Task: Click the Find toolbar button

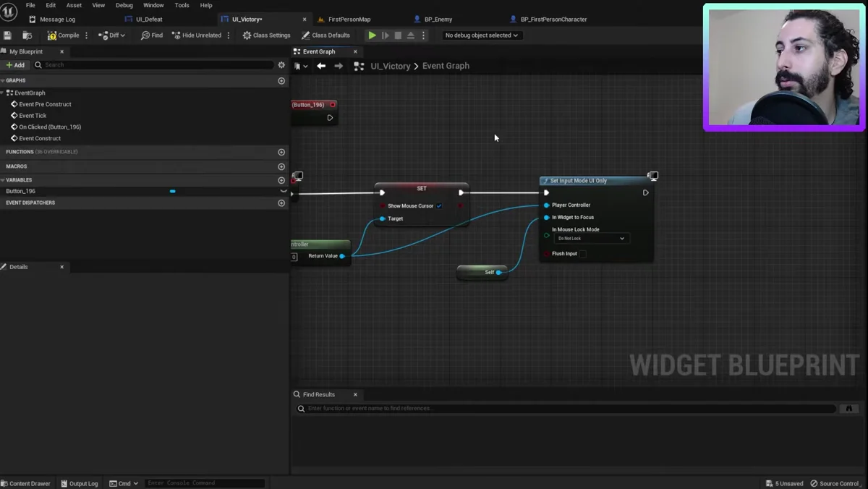Action: pos(152,35)
